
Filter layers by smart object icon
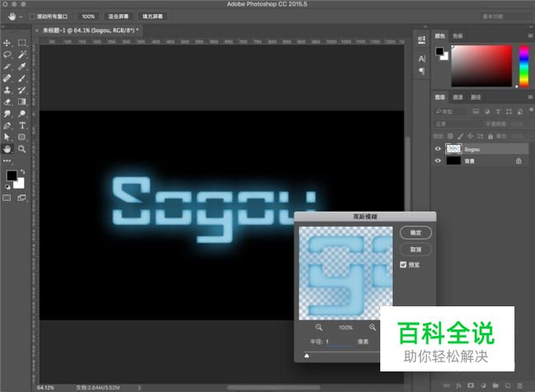coord(520,111)
